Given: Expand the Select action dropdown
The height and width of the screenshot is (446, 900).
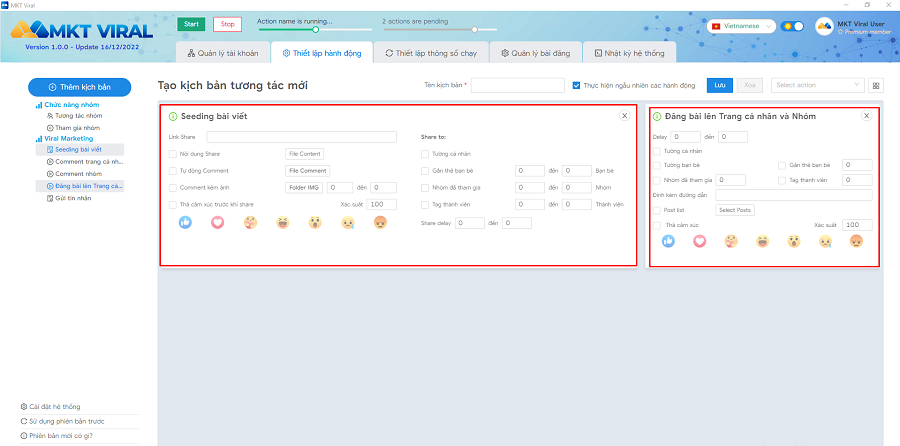Looking at the screenshot, I should [817, 86].
